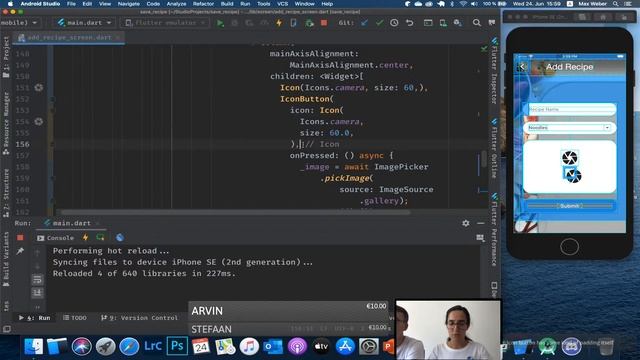Open the module dropdown labeled mobile)
This screenshot has width=640, height=360.
(x=20, y=23)
